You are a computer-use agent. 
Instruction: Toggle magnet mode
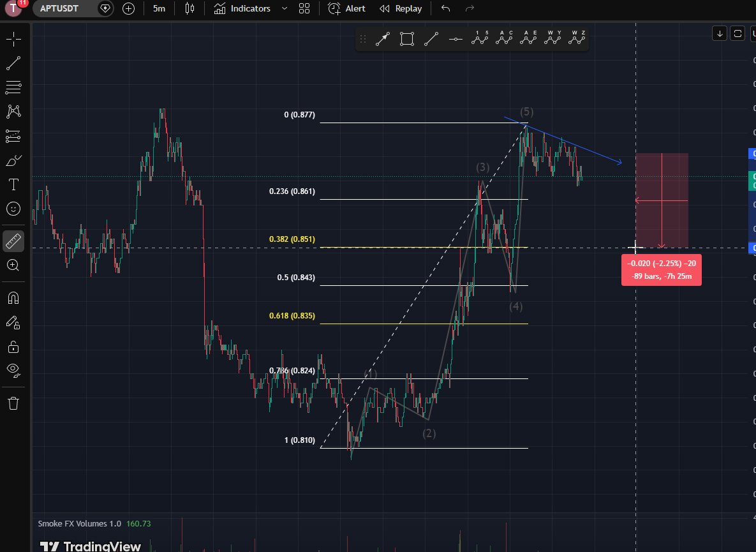pyautogui.click(x=13, y=298)
